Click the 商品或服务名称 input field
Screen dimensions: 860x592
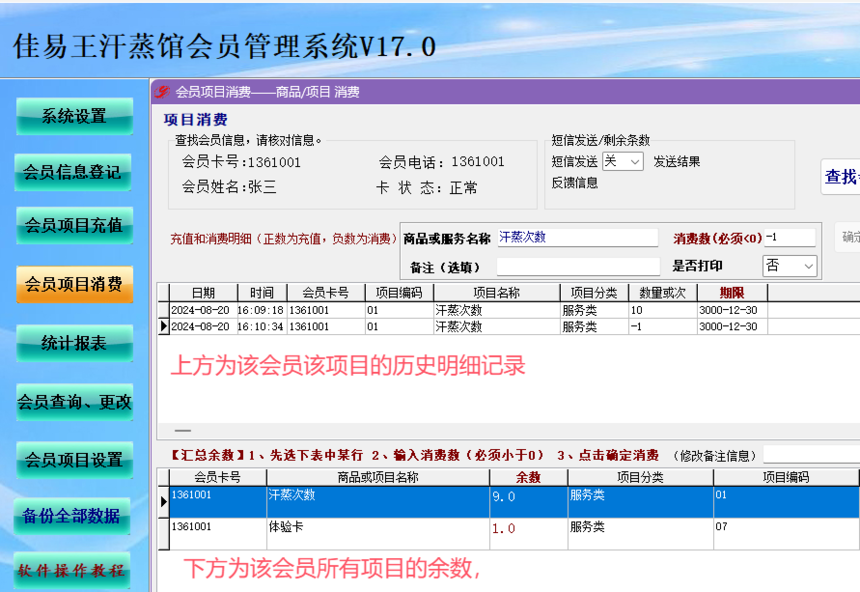pos(578,237)
